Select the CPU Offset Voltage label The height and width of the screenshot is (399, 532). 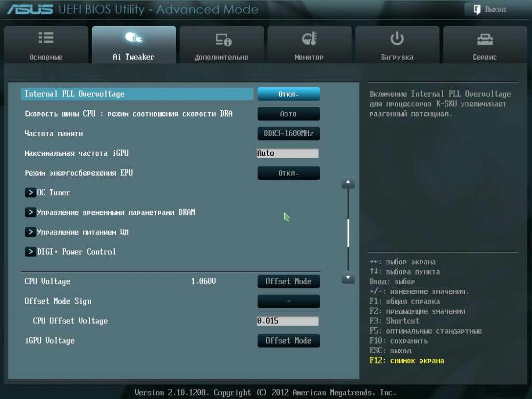pos(70,321)
